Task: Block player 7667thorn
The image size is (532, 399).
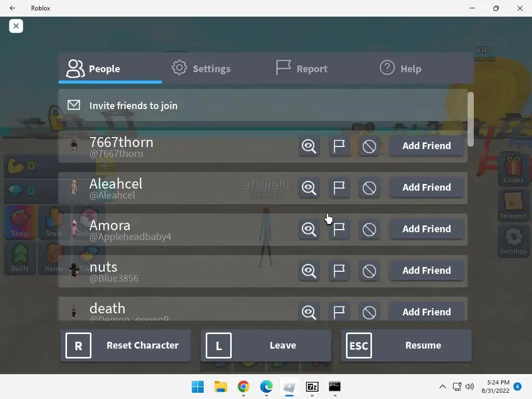Action: (369, 146)
